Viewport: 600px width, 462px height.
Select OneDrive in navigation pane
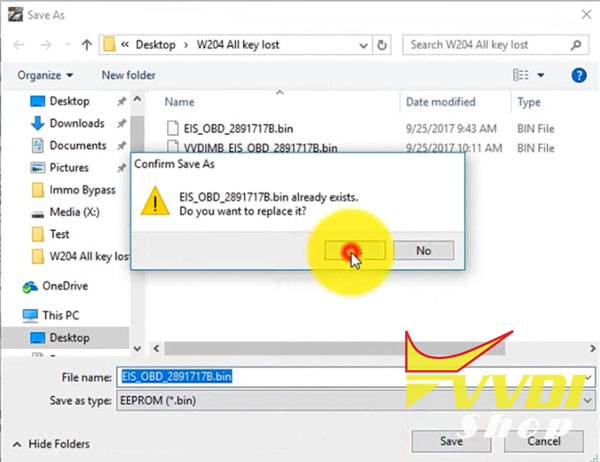(x=65, y=286)
